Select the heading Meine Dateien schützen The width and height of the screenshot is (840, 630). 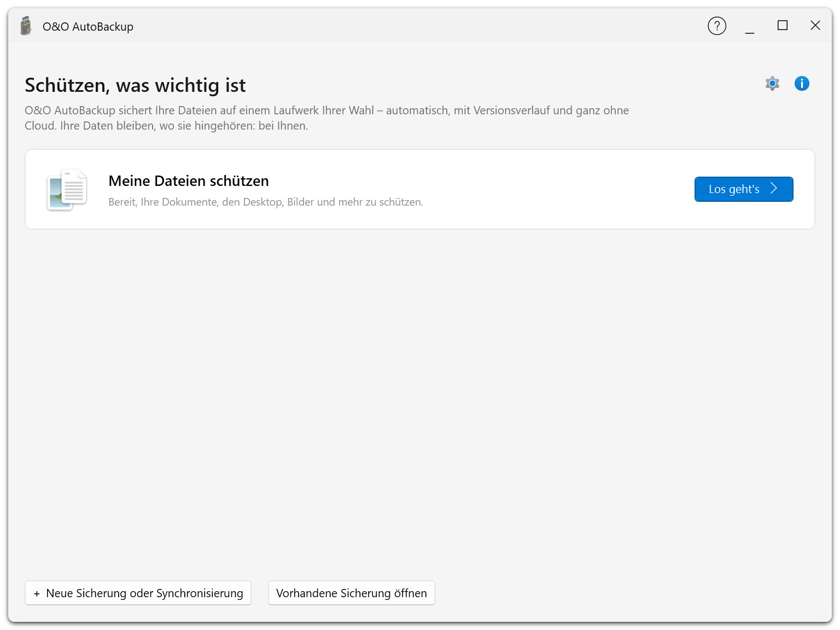pyautogui.click(x=189, y=181)
